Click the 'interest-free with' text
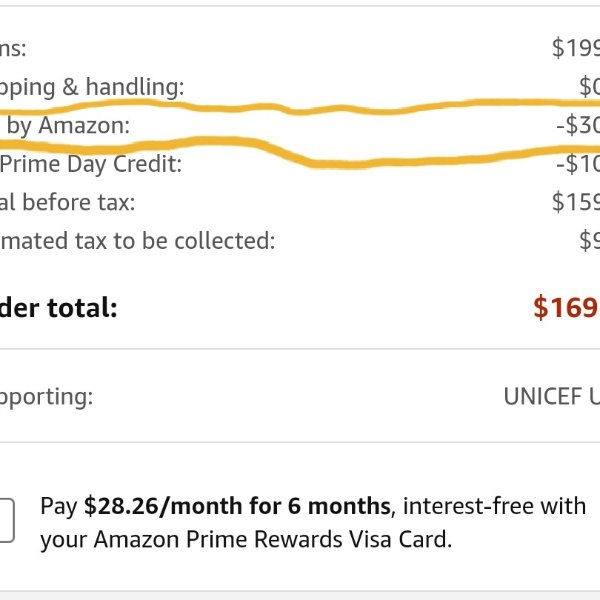 (x=494, y=506)
